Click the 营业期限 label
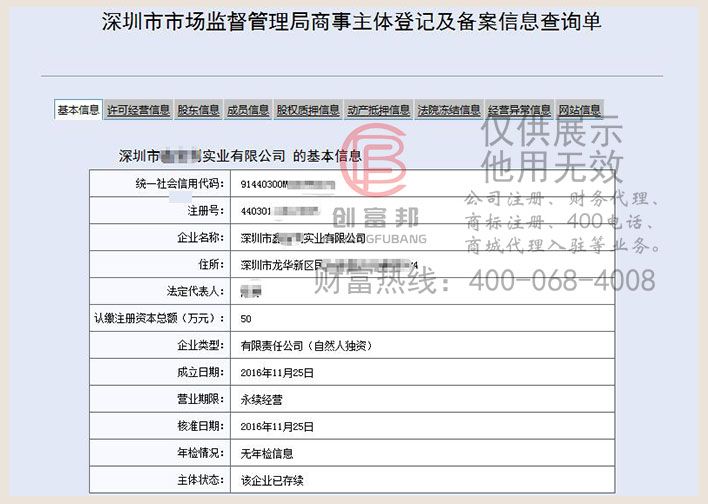Image resolution: width=708 pixels, height=504 pixels. point(200,399)
